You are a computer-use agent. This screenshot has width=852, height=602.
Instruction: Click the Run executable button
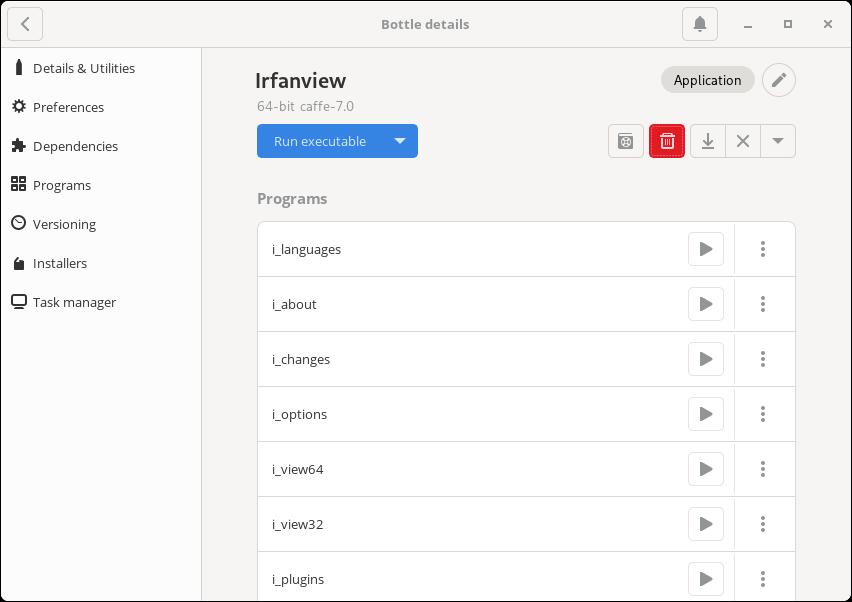(320, 141)
